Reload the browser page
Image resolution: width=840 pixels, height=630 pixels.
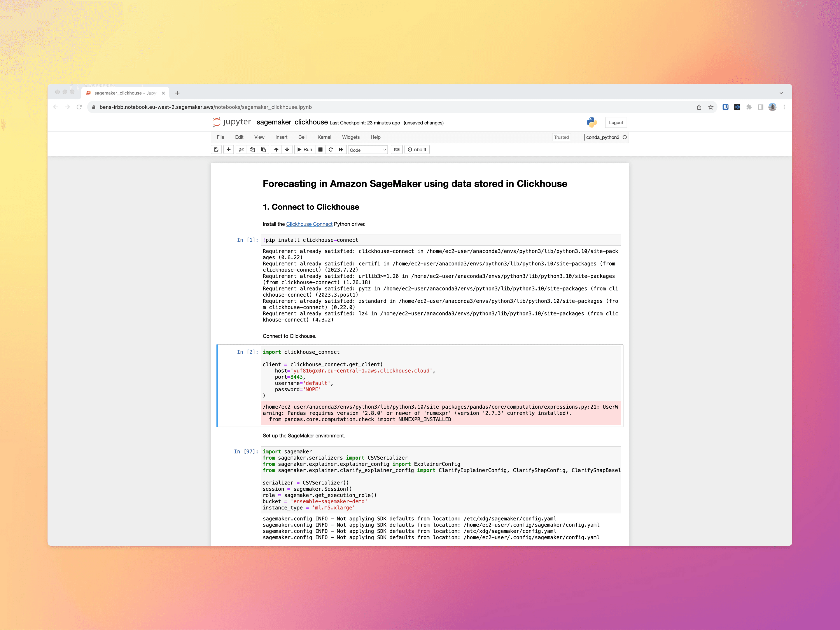(x=79, y=107)
